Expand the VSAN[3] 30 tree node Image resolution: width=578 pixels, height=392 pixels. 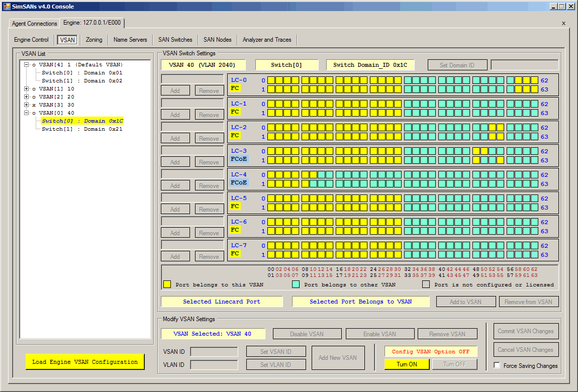[27, 105]
